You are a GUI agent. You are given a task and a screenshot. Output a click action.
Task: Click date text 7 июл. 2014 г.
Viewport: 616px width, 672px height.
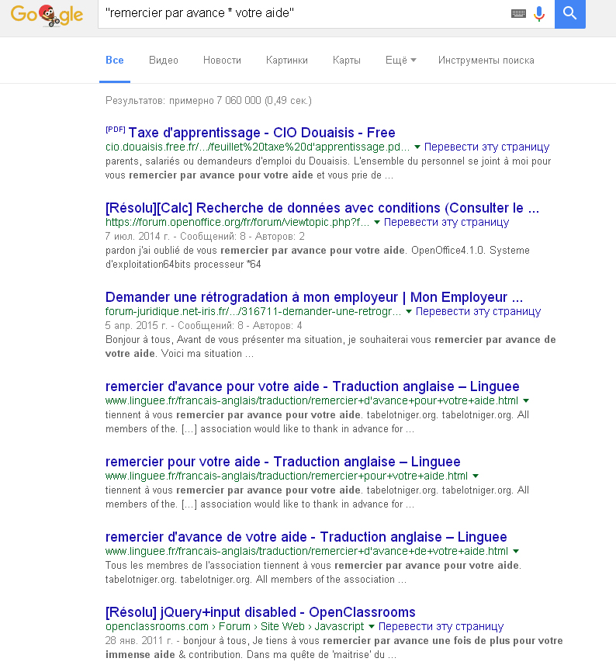(x=138, y=237)
